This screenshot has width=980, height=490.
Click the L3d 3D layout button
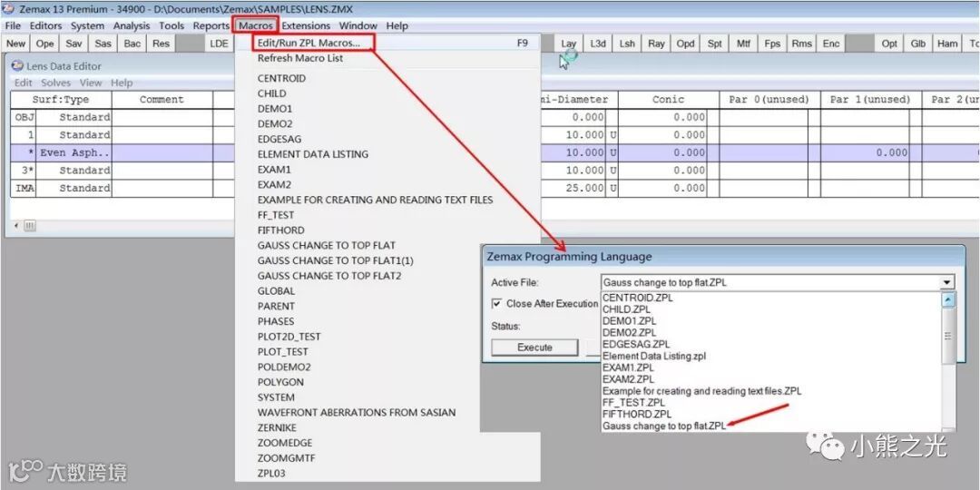click(598, 44)
